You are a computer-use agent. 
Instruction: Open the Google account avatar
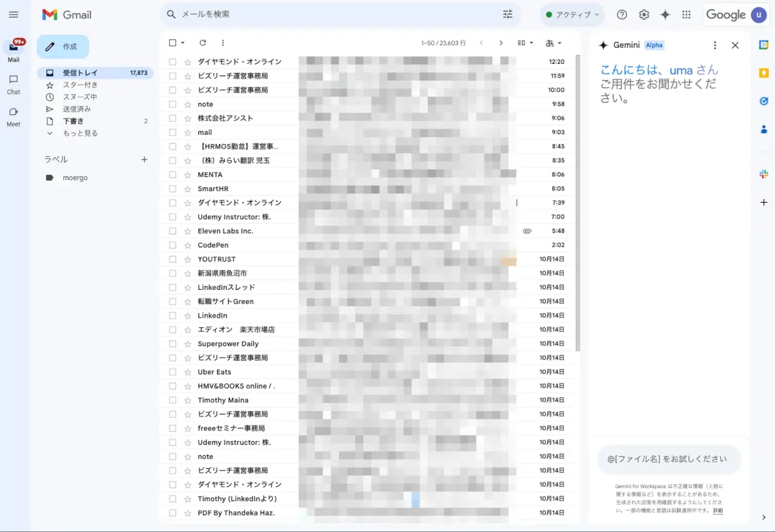point(758,14)
